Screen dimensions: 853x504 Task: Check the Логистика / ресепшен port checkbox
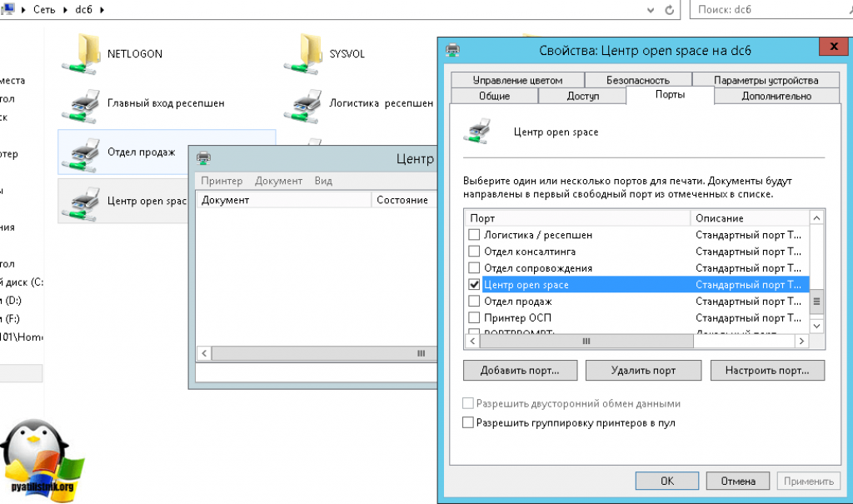(x=474, y=235)
